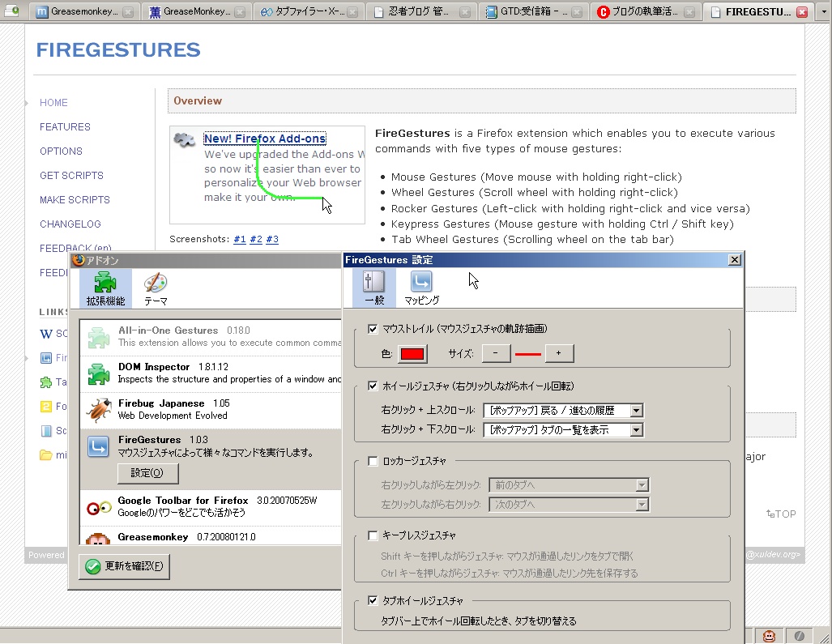This screenshot has width=832, height=644.
Task: Click the Firefox icon in アドオン title bar
Action: point(79,260)
